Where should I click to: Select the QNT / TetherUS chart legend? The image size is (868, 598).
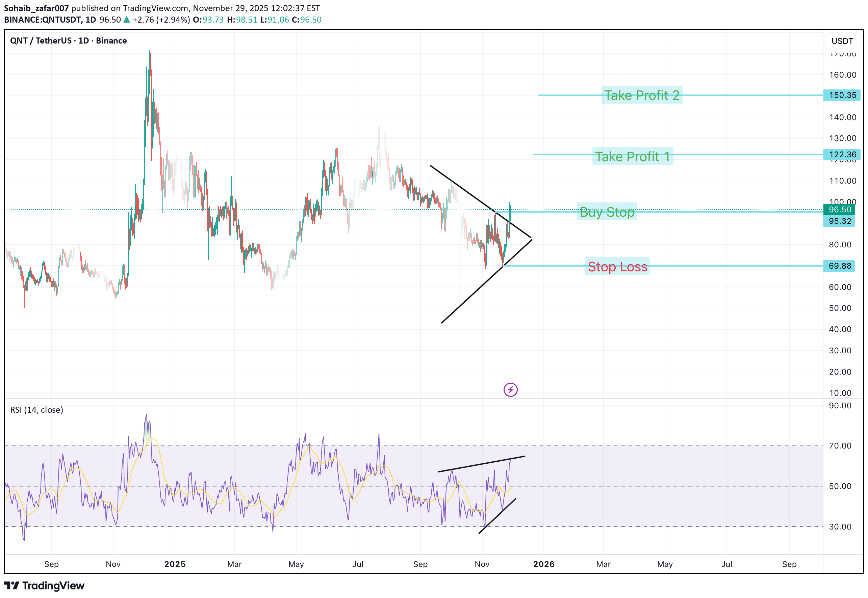68,40
